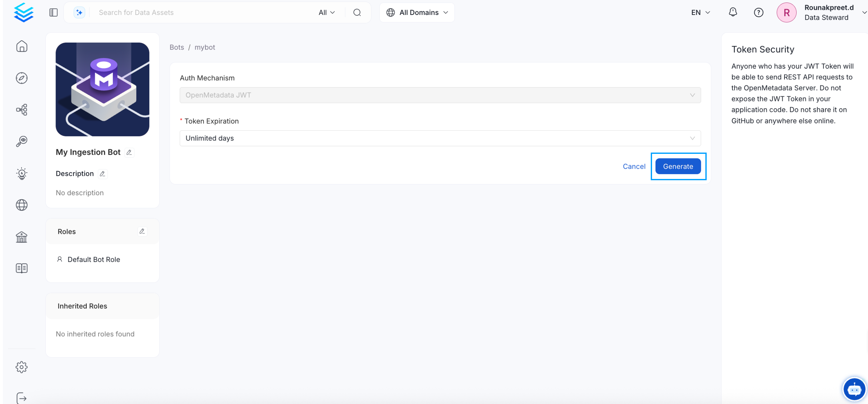Open the Glossary book icon in sidebar
The width and height of the screenshot is (868, 404).
pyautogui.click(x=22, y=268)
